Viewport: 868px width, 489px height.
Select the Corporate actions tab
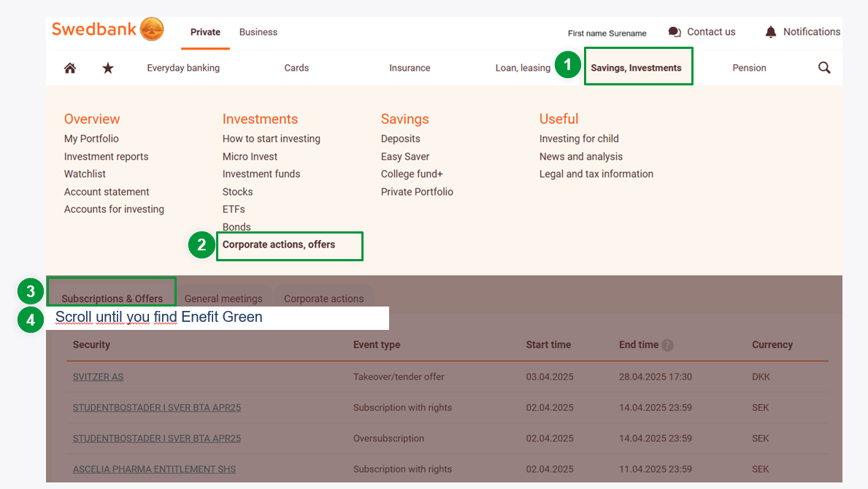pos(324,299)
